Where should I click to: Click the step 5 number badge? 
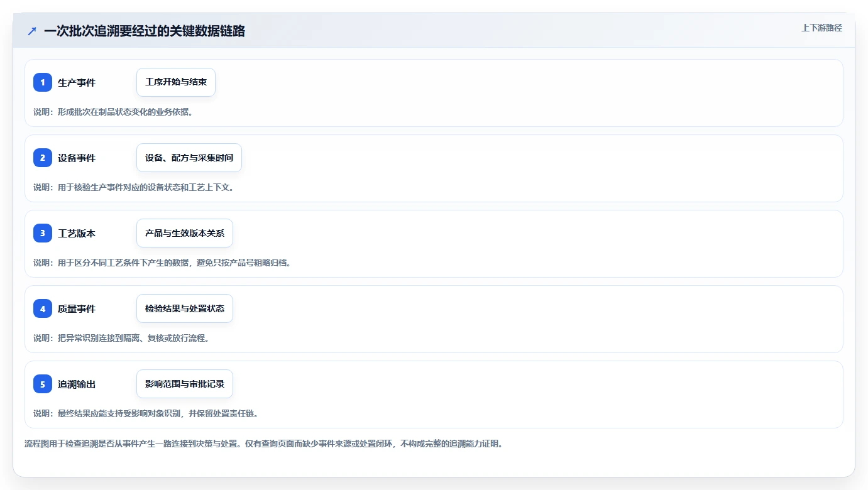coord(43,384)
